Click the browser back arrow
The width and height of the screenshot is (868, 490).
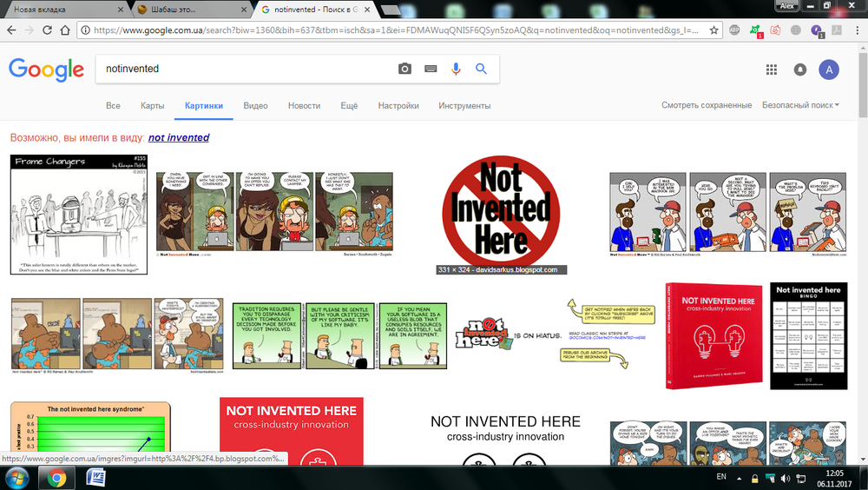[x=11, y=30]
